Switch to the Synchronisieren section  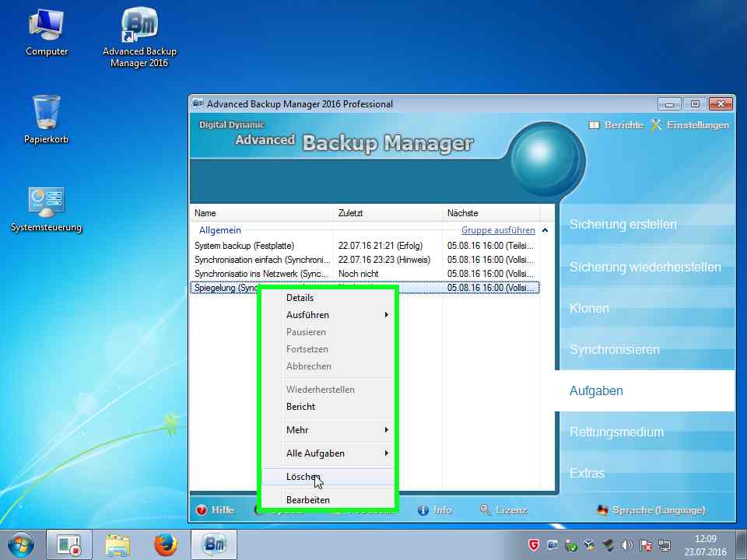(x=647, y=349)
